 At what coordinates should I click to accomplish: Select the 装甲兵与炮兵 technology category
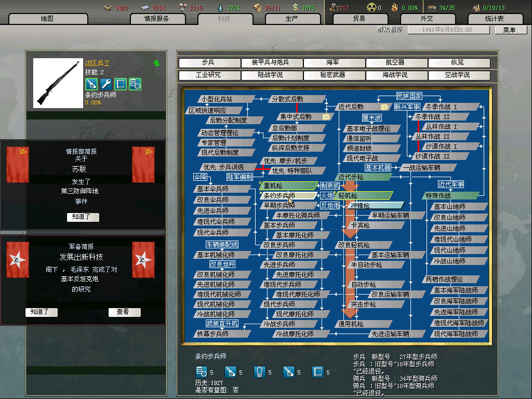point(272,62)
